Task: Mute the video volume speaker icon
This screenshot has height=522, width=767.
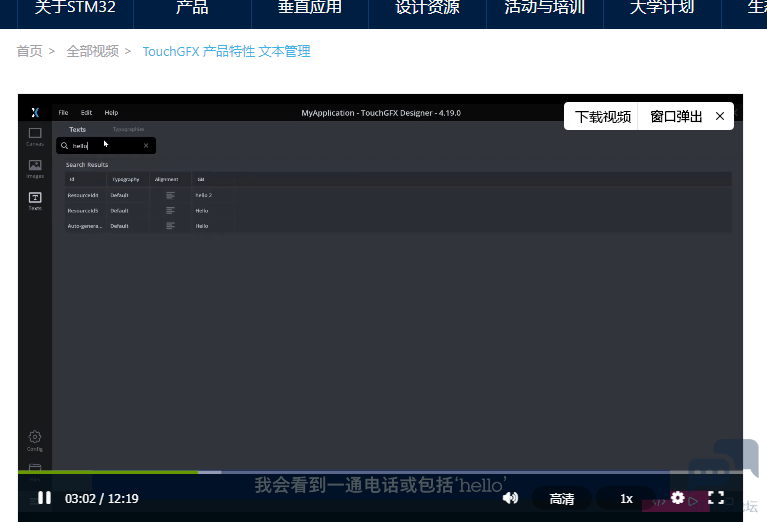Action: (x=510, y=498)
